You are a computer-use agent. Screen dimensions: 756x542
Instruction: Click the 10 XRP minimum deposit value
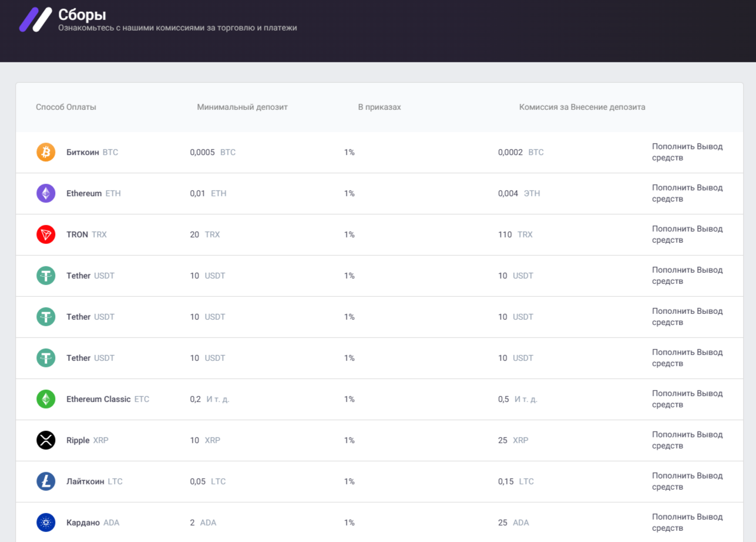tap(205, 440)
